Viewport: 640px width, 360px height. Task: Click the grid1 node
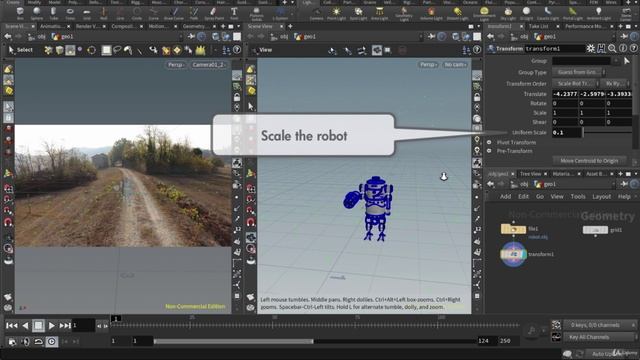pyautogui.click(x=595, y=230)
